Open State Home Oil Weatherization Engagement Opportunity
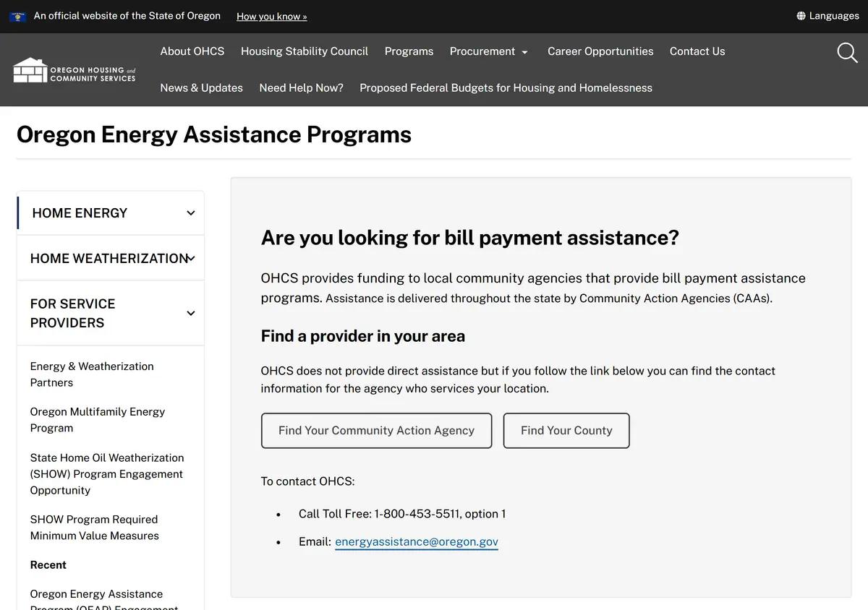This screenshot has height=610, width=868. (x=107, y=474)
